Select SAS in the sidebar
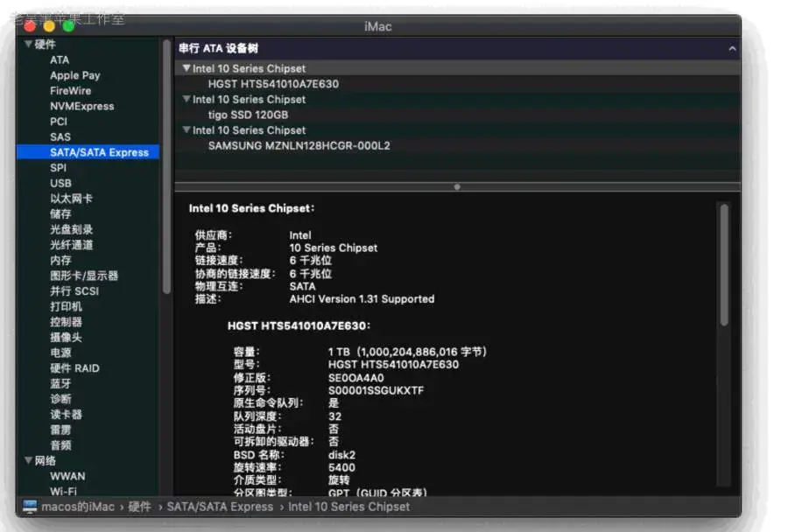Viewport: 788px width, 532px height. [x=60, y=137]
